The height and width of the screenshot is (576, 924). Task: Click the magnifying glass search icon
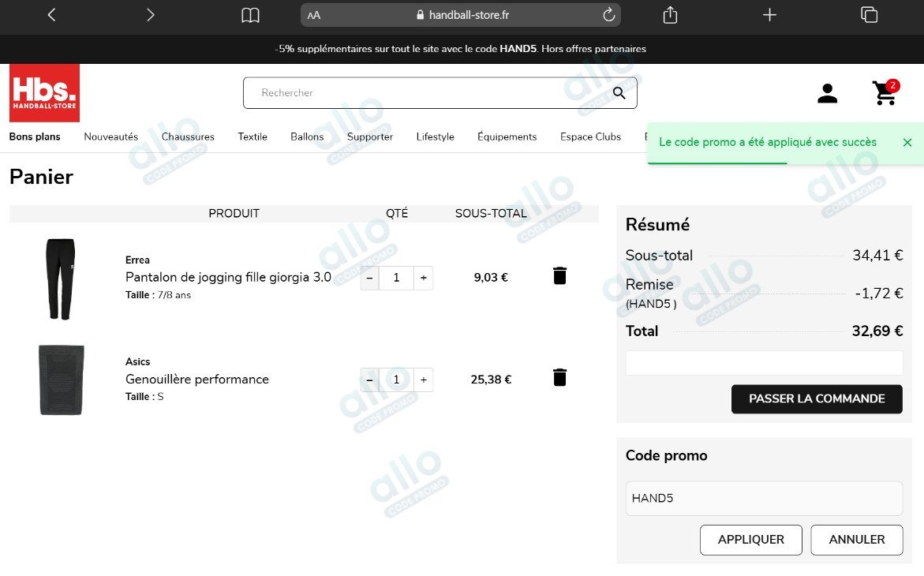click(x=619, y=92)
